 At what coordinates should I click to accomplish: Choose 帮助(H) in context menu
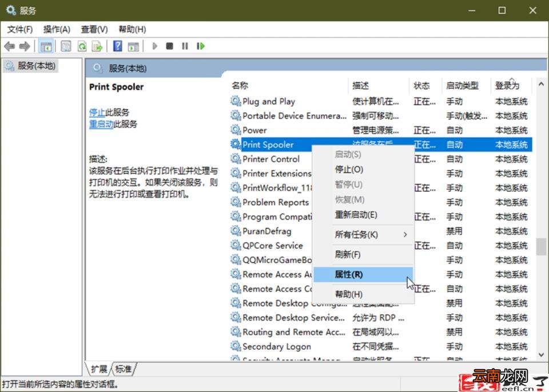tap(363, 294)
